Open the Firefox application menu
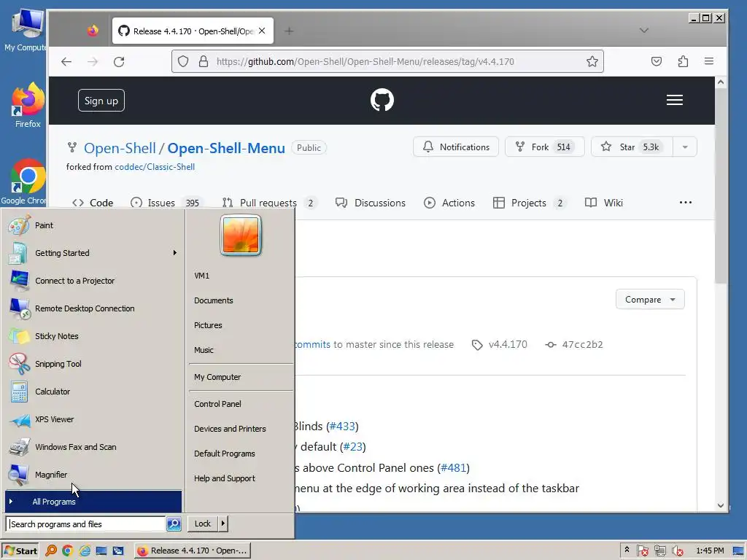 (x=709, y=61)
